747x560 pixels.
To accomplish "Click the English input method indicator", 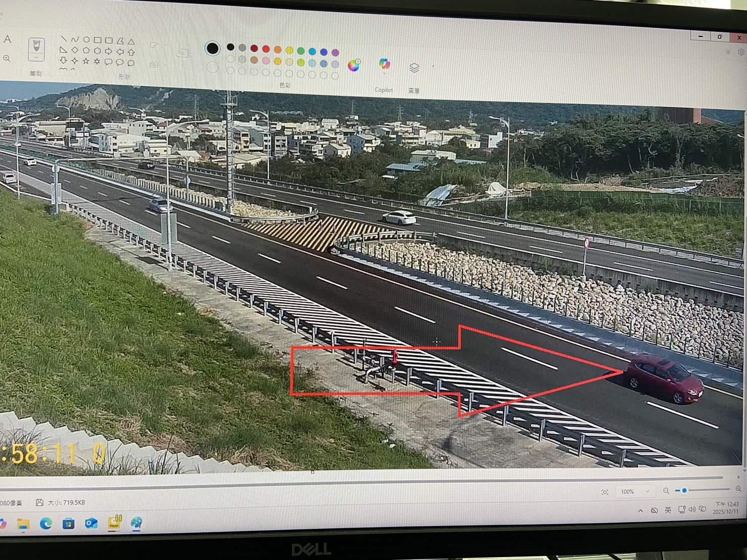I will pyautogui.click(x=668, y=510).
